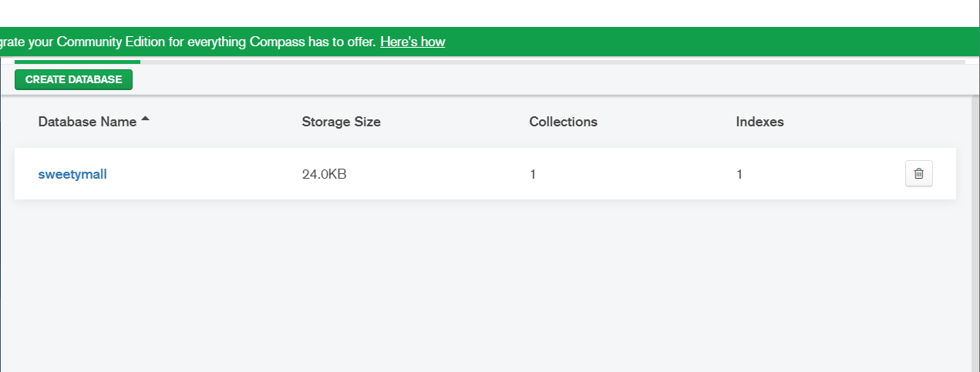Sort by the Collections column header
Screen dimensions: 980x372
563,122
